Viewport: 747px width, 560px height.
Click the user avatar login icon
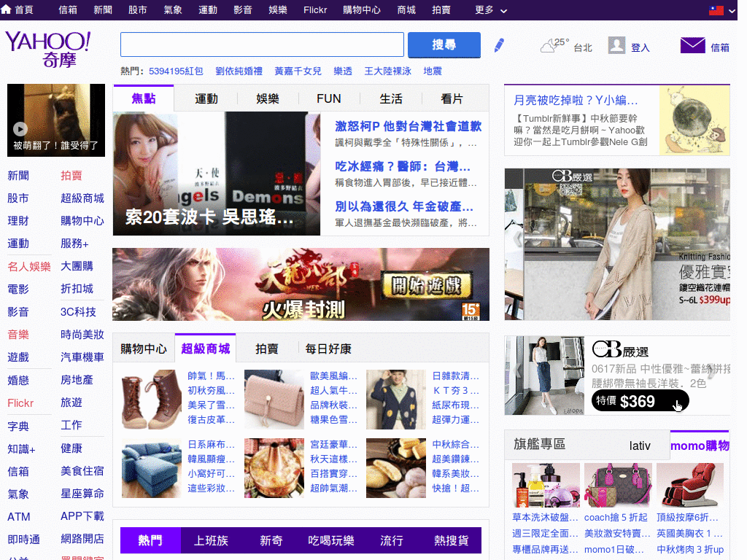(616, 46)
